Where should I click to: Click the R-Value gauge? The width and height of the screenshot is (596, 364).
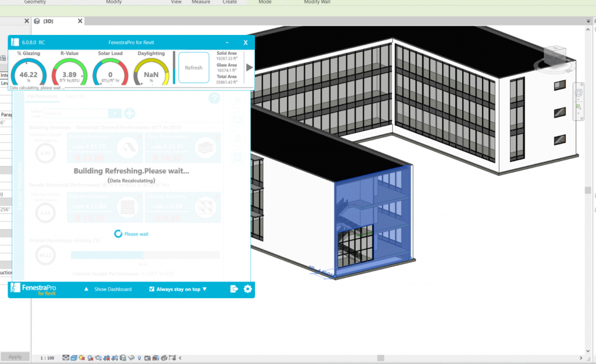click(70, 71)
